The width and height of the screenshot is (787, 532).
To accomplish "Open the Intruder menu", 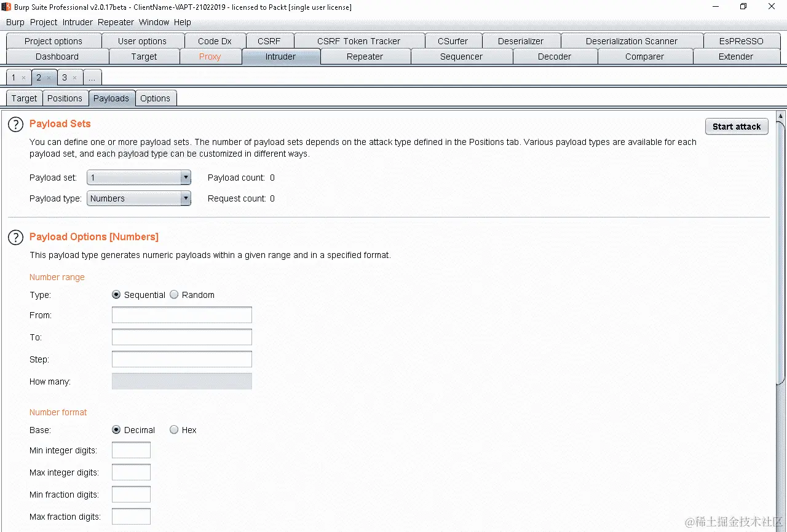I will click(77, 22).
